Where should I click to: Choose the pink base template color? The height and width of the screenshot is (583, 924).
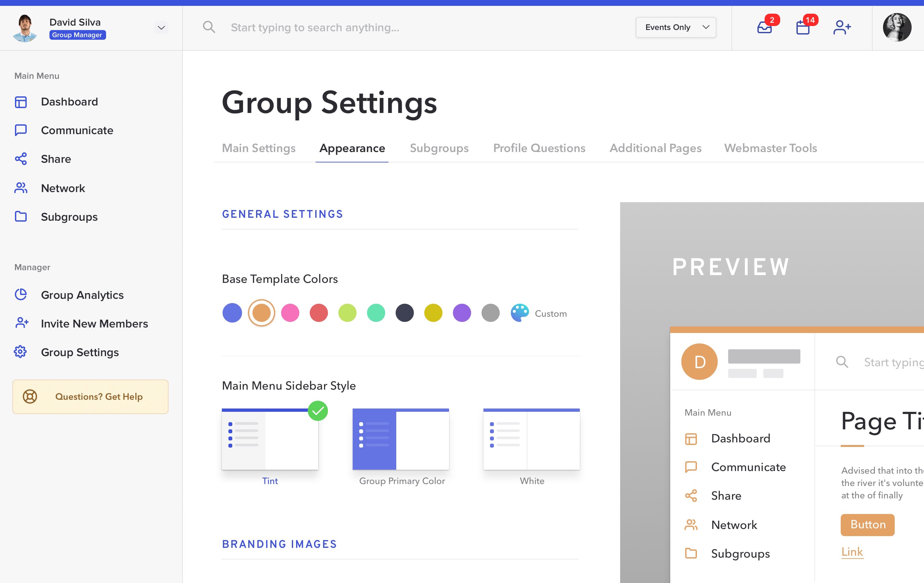click(x=290, y=313)
